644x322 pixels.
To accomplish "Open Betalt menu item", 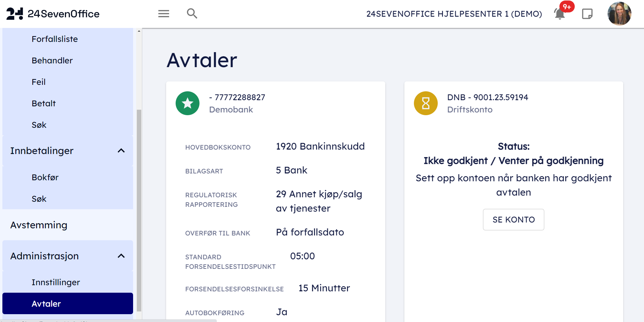I will [44, 104].
